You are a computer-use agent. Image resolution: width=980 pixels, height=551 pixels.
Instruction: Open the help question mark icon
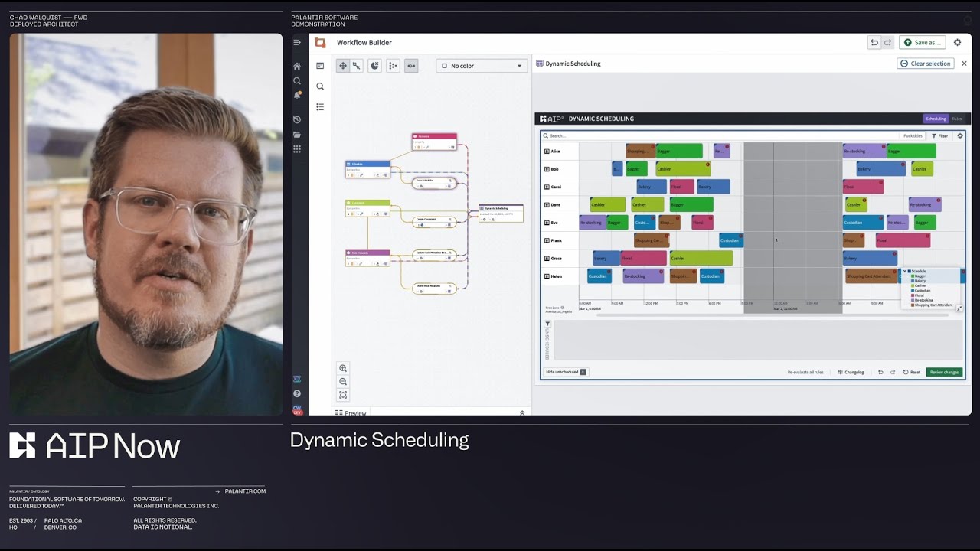pyautogui.click(x=297, y=393)
